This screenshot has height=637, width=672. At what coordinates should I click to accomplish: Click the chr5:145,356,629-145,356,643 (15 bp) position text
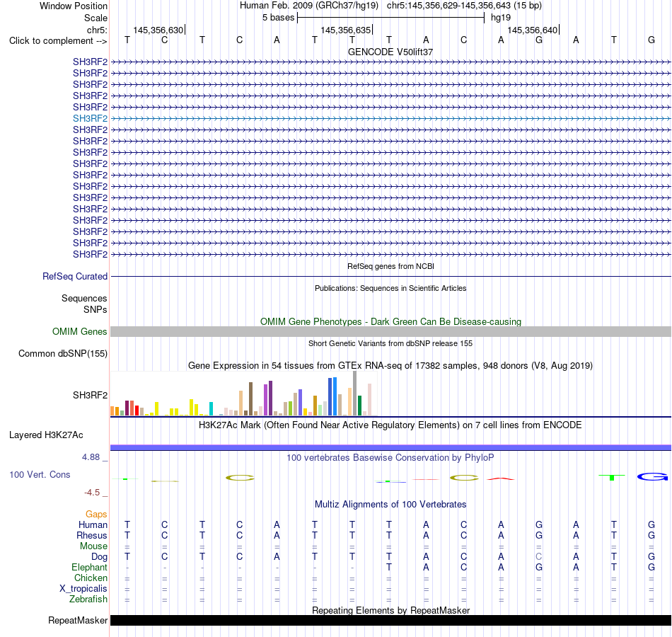pos(464,6)
